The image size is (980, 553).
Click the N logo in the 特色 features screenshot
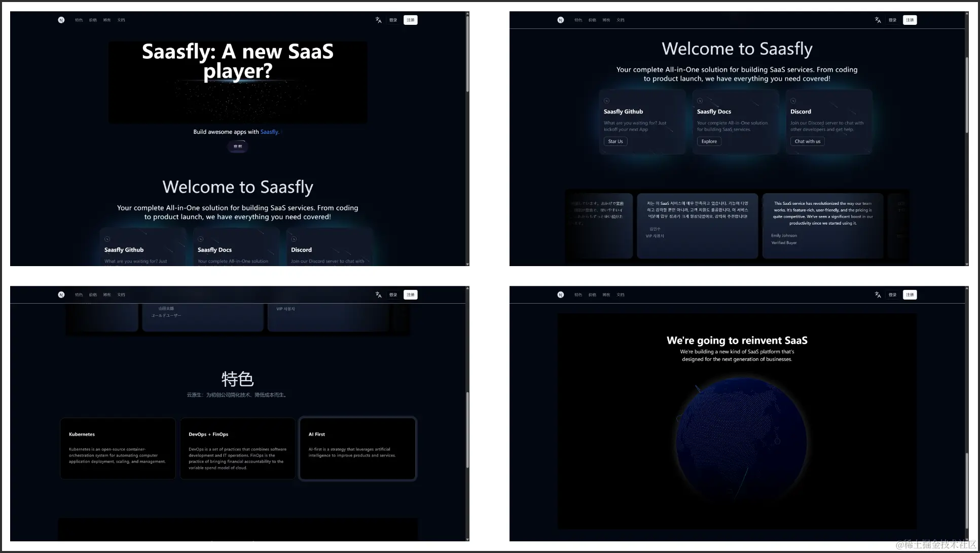61,295
